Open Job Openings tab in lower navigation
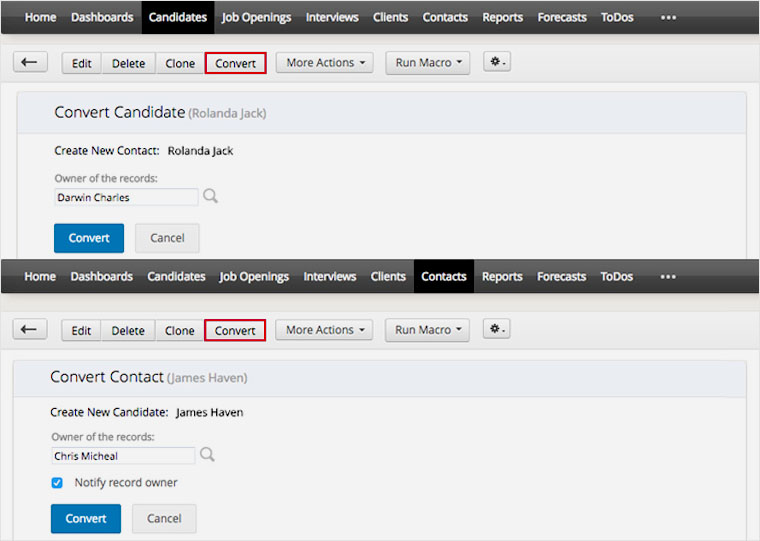This screenshot has width=760, height=541. [254, 276]
